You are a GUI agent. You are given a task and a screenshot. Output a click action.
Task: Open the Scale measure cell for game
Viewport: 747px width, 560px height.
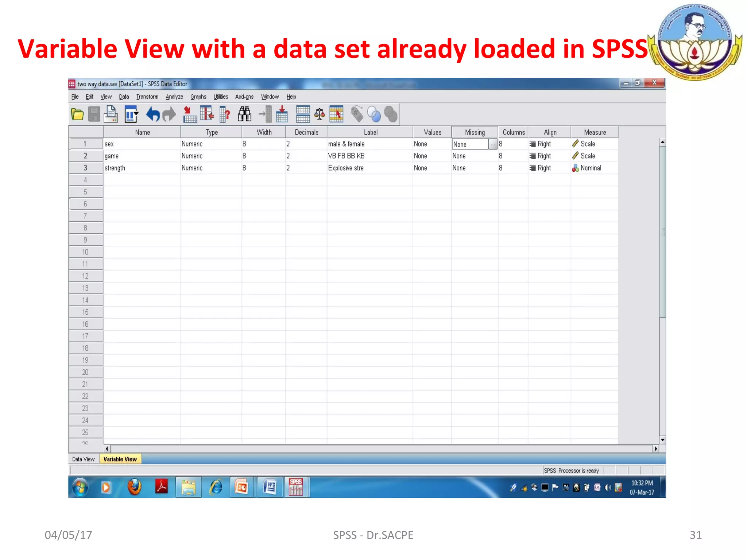(x=594, y=156)
